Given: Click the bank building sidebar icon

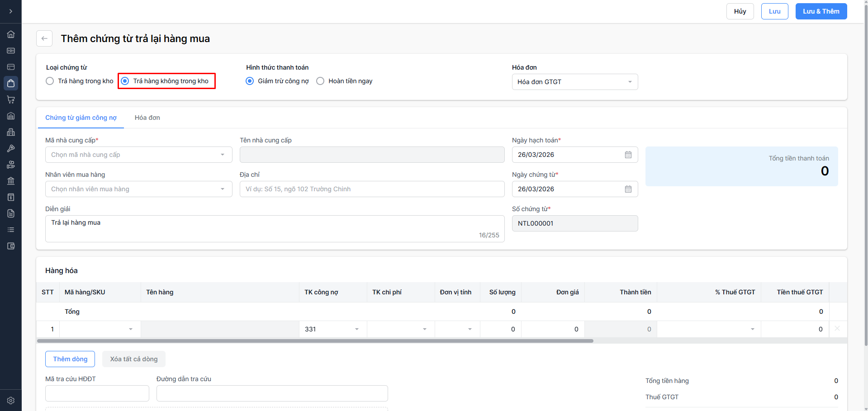Looking at the screenshot, I should 11,181.
